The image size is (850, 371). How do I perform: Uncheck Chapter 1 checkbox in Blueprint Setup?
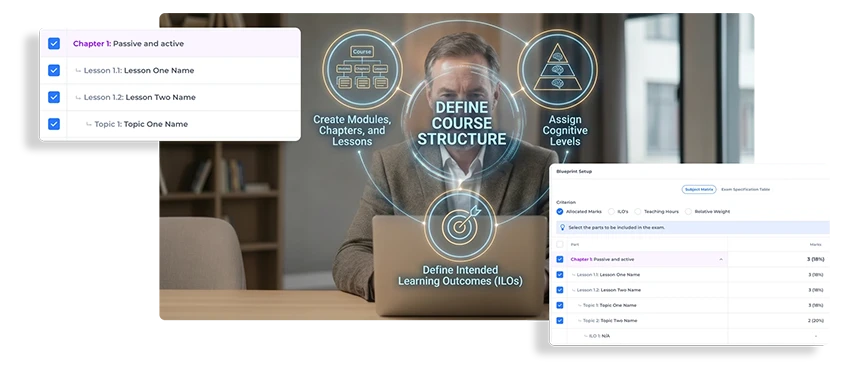coord(560,259)
